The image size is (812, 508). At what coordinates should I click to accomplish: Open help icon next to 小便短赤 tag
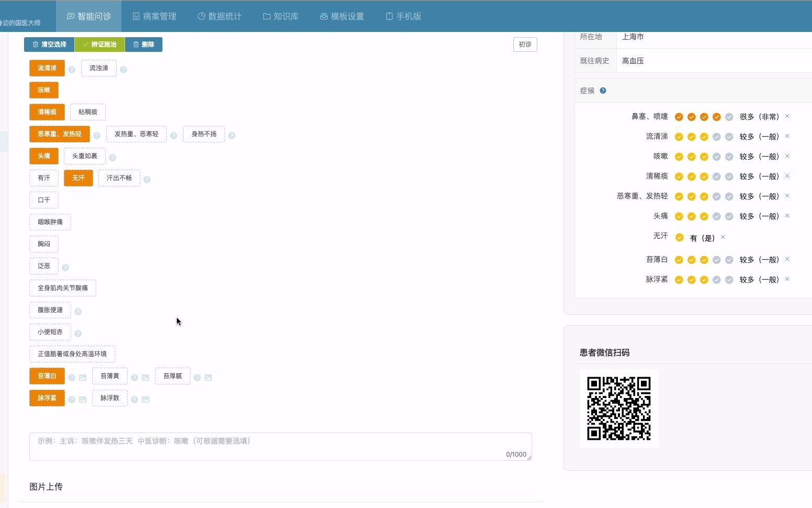[78, 334]
